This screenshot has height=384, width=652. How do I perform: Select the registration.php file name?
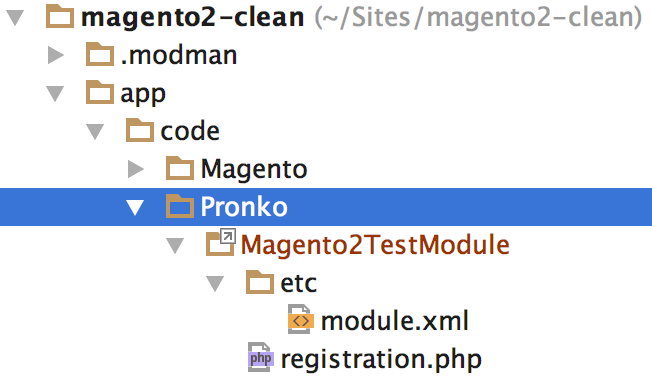pos(381,359)
